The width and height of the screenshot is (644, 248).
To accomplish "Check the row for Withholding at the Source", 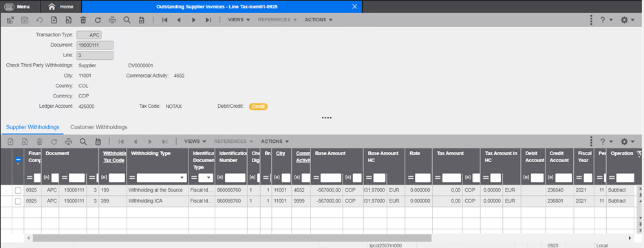I will [x=18, y=190].
